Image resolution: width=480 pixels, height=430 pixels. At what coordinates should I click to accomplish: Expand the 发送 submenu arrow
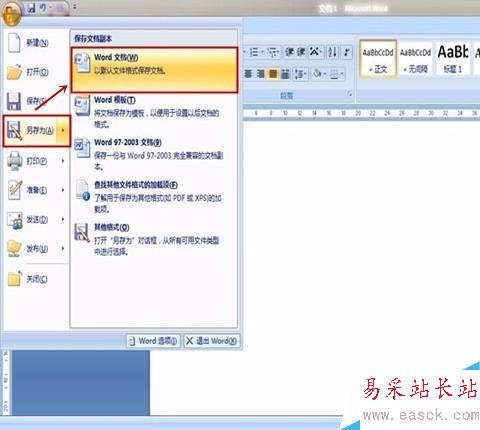63,219
